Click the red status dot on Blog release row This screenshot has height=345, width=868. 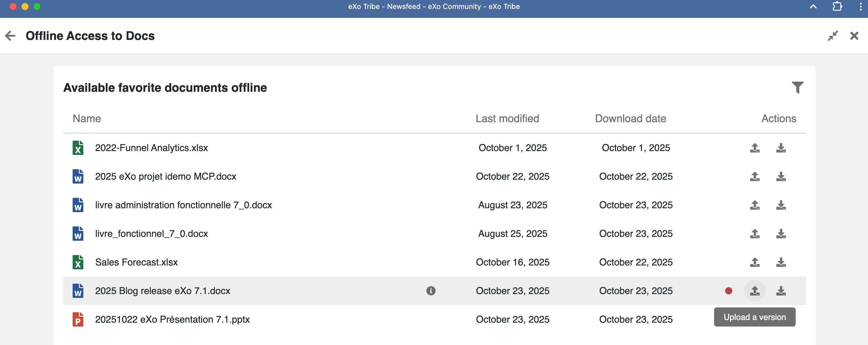click(728, 291)
